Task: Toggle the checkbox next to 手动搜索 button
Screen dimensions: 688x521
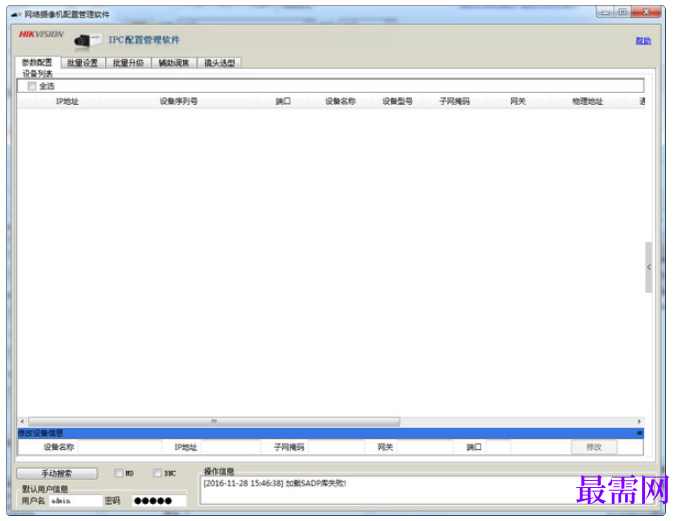Action: point(118,473)
